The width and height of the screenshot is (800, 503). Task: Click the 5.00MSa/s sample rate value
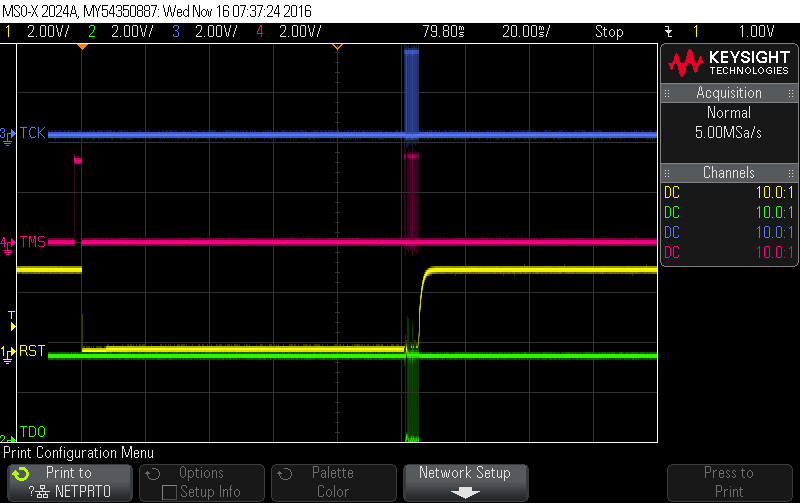coord(728,133)
